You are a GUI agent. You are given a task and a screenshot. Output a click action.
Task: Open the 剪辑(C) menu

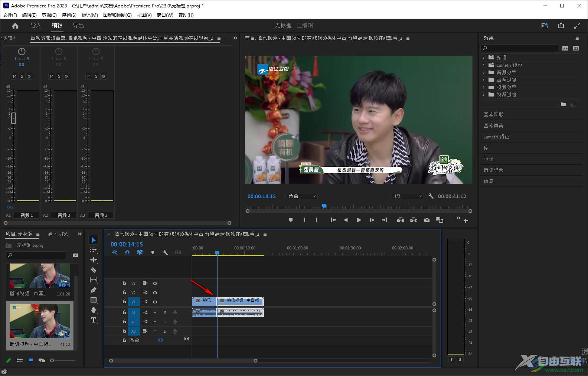[x=49, y=15]
